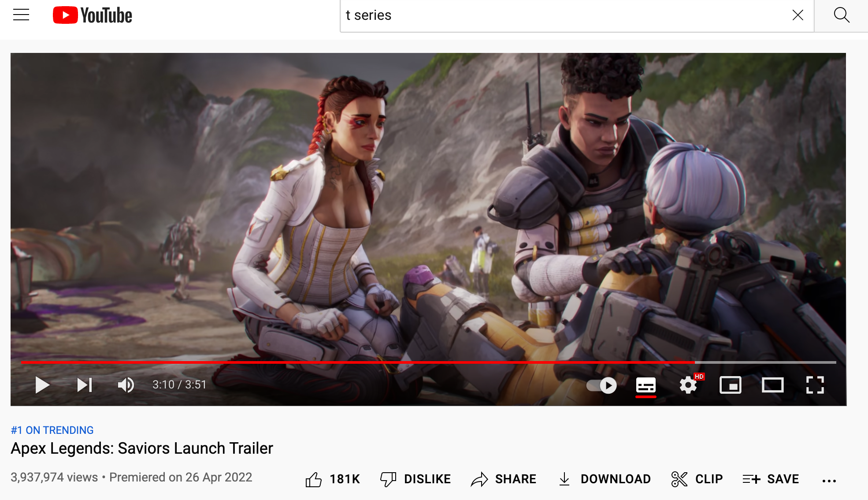Enter full screen mode
The height and width of the screenshot is (500, 868).
pyautogui.click(x=815, y=385)
